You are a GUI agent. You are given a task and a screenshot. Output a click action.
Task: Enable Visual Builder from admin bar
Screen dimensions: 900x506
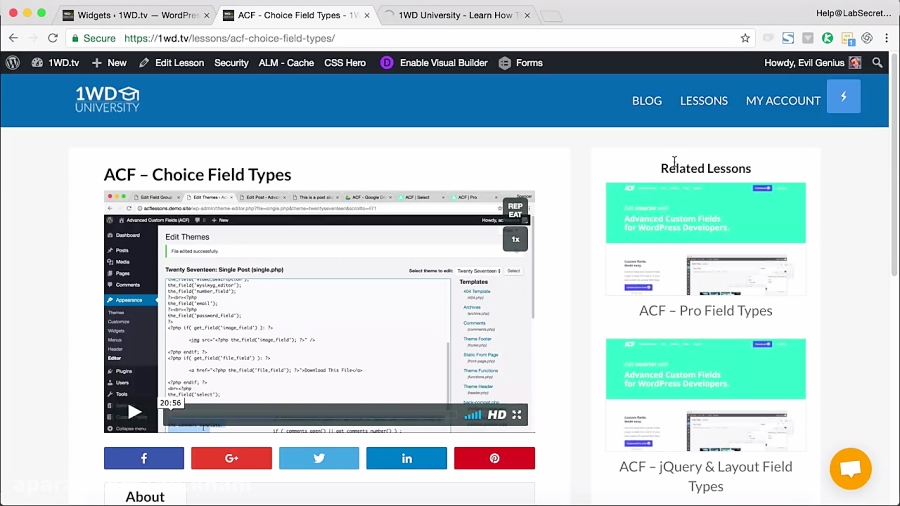(434, 63)
